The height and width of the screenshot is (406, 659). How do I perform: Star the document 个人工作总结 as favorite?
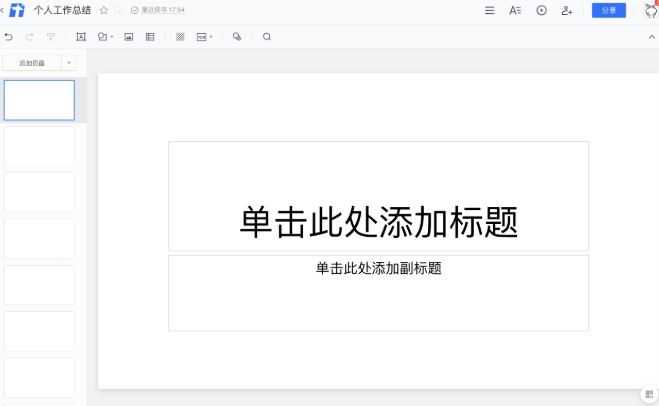104,10
